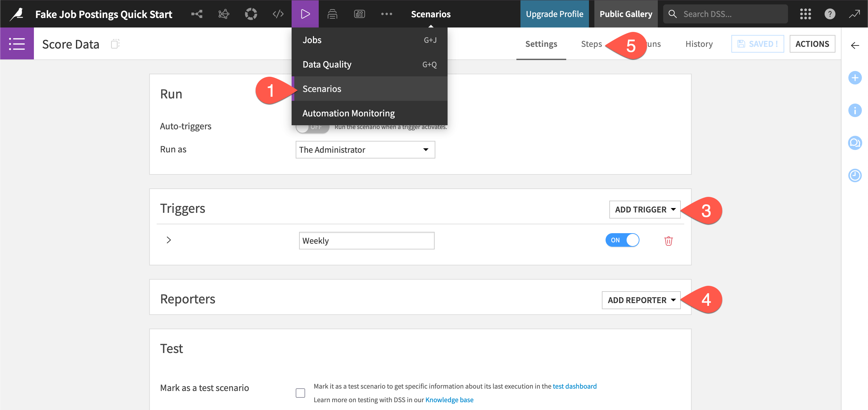This screenshot has width=868, height=410.
Task: Turn off the Weekly trigger toggle
Action: 622,240
